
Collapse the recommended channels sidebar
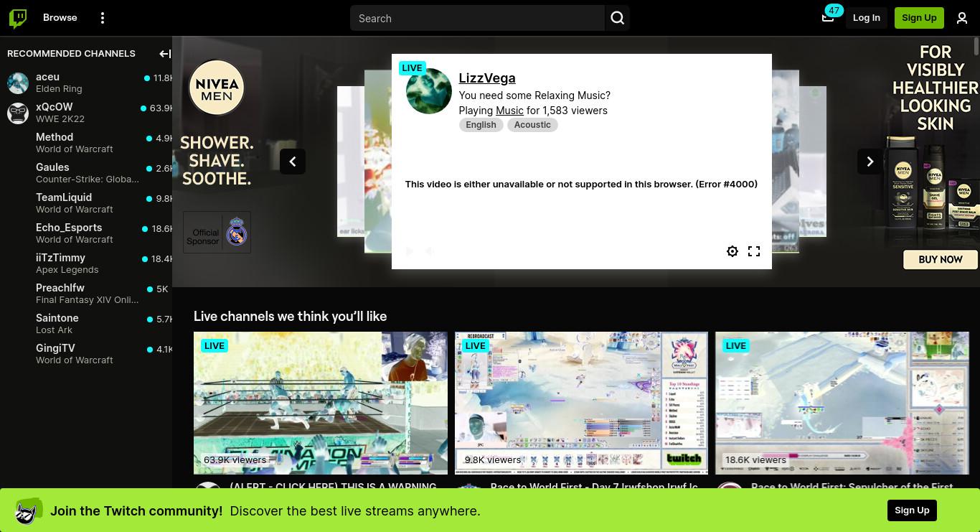click(x=165, y=54)
